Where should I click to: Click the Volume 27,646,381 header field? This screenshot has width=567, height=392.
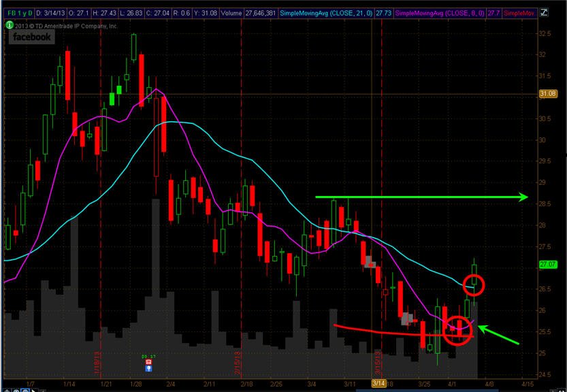coord(248,13)
